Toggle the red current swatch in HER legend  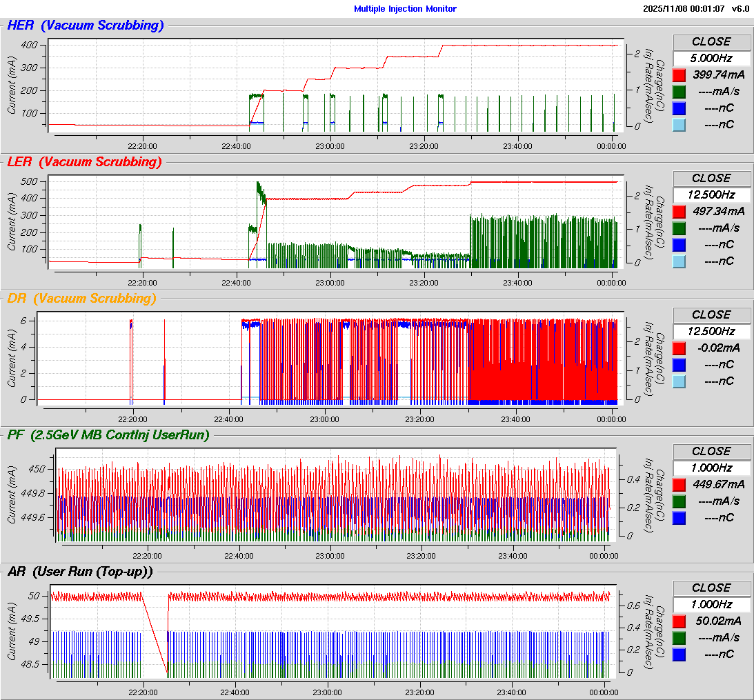tap(679, 75)
